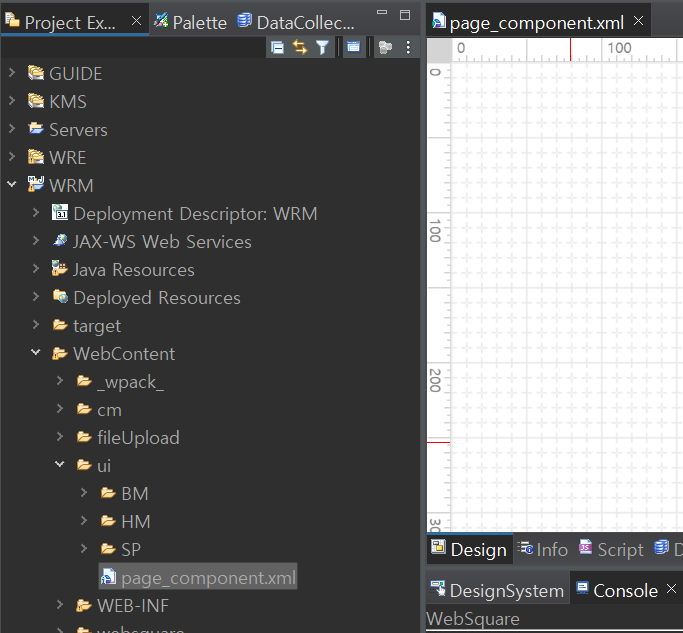This screenshot has height=633, width=683.
Task: Expand the Java Resources node
Action: click(x=36, y=268)
